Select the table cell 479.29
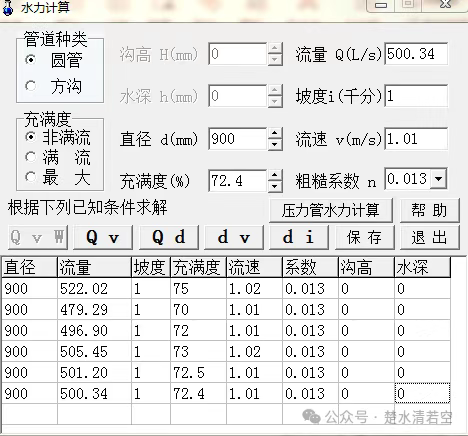Screen dimensions: 468x436 pyautogui.click(x=94, y=310)
